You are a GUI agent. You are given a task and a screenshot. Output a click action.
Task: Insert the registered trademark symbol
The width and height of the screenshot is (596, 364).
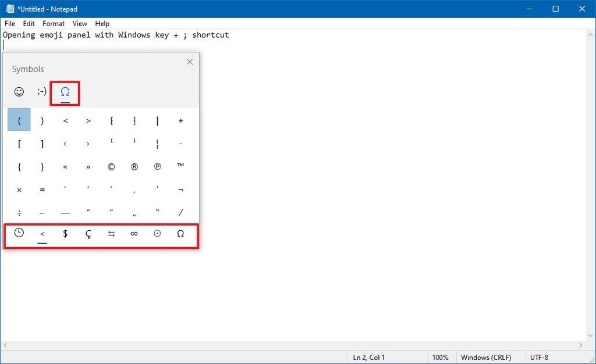134,166
